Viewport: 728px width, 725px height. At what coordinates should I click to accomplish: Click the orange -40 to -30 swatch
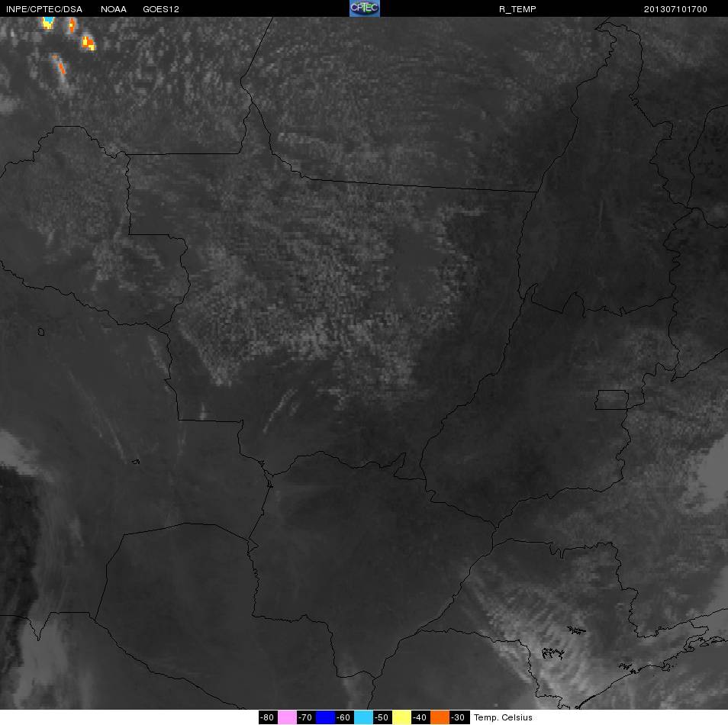coord(440,717)
